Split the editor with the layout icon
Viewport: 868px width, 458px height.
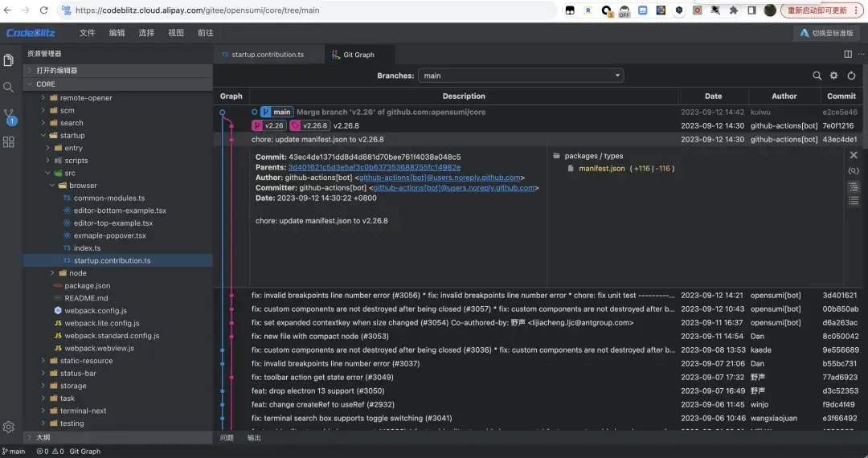pyautogui.click(x=848, y=55)
